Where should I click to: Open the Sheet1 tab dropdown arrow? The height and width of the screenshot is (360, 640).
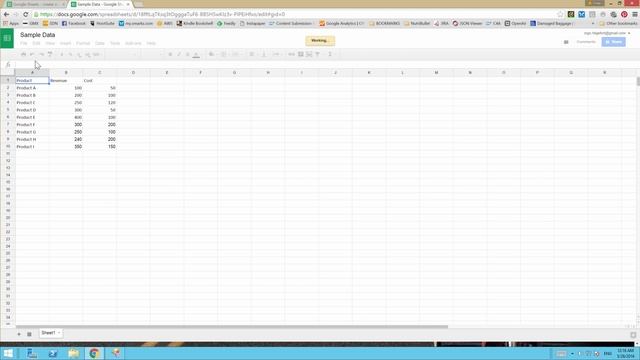point(59,333)
